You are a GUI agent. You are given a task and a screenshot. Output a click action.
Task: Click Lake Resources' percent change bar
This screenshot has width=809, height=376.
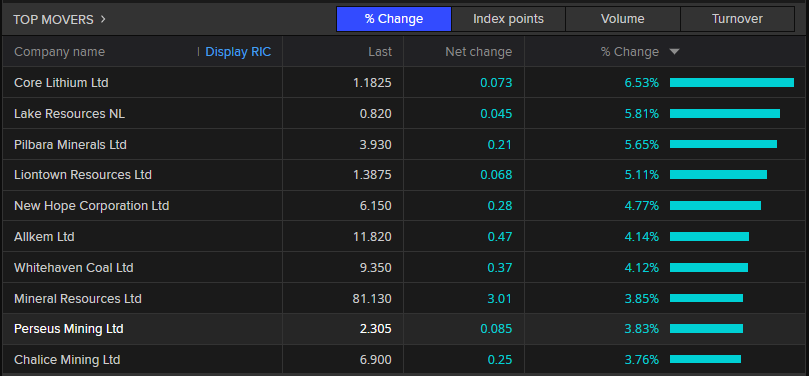pyautogui.click(x=725, y=113)
